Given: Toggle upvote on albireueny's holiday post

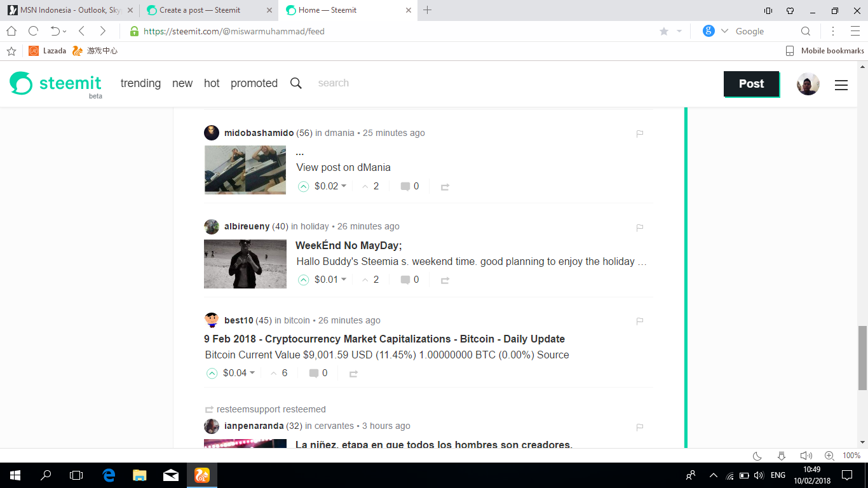Looking at the screenshot, I should pos(303,280).
